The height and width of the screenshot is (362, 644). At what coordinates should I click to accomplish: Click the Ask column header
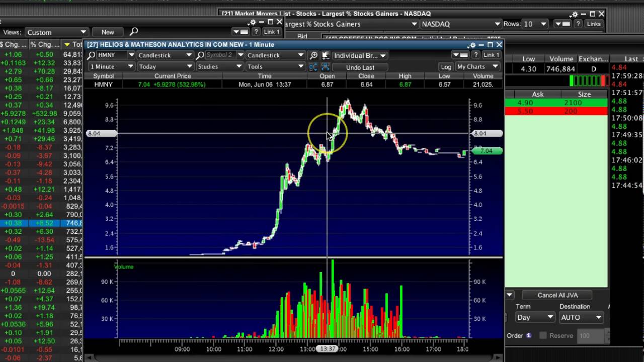click(x=538, y=94)
